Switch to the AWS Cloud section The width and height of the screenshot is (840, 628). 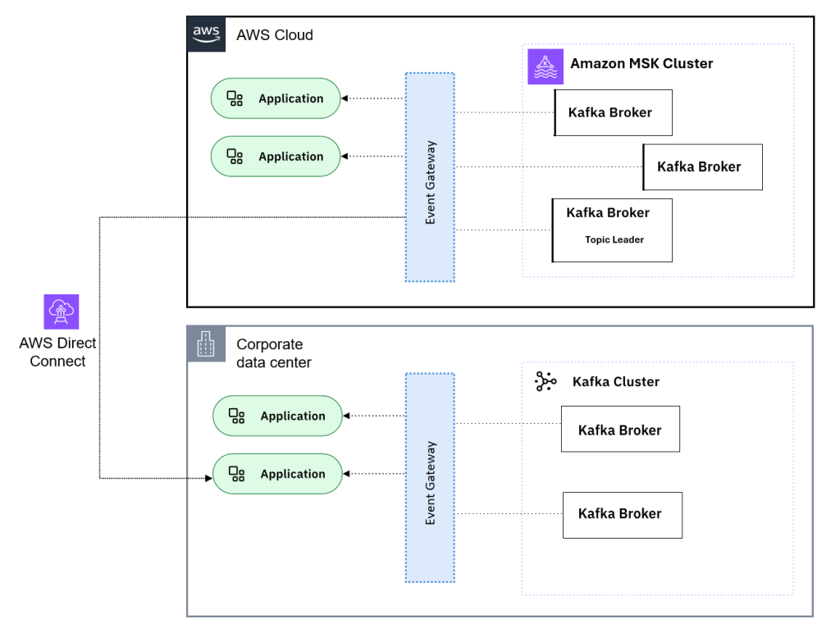tap(274, 35)
